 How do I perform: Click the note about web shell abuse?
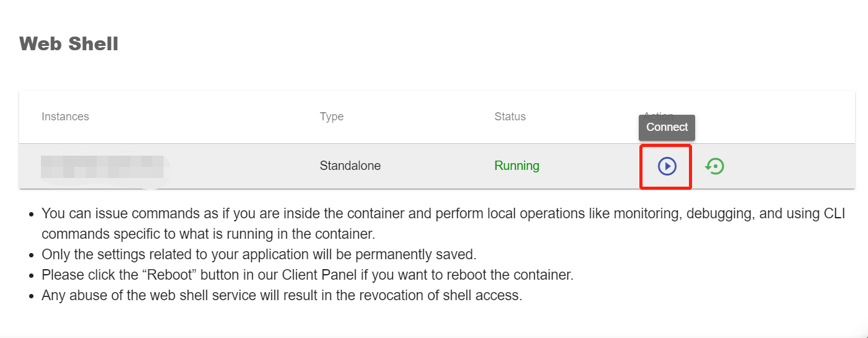coord(282,295)
